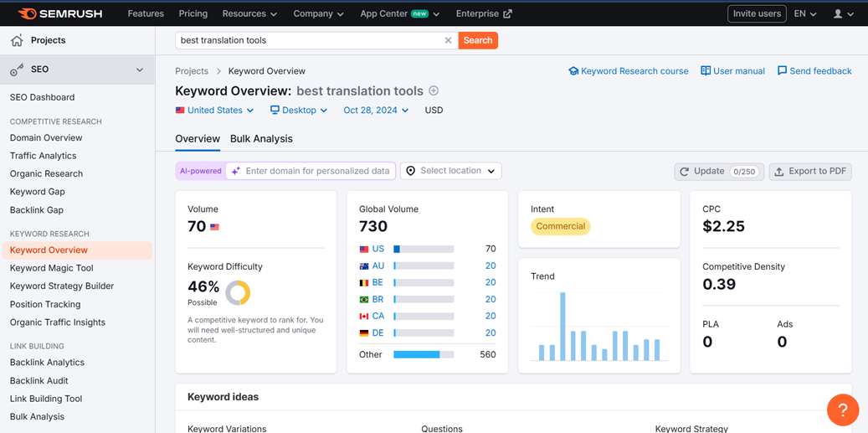Click the Commercial intent badge
Screen dimensions: 868x433
(x=561, y=226)
